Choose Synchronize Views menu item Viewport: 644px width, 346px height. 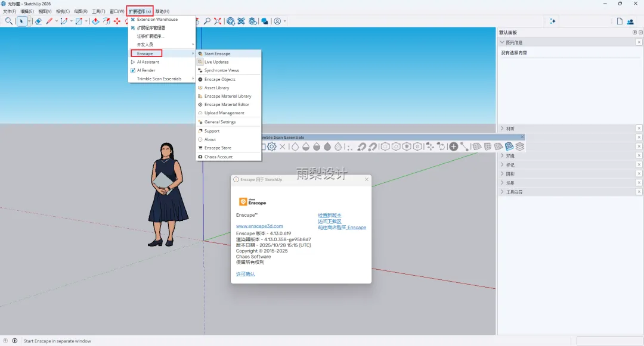pos(228,70)
